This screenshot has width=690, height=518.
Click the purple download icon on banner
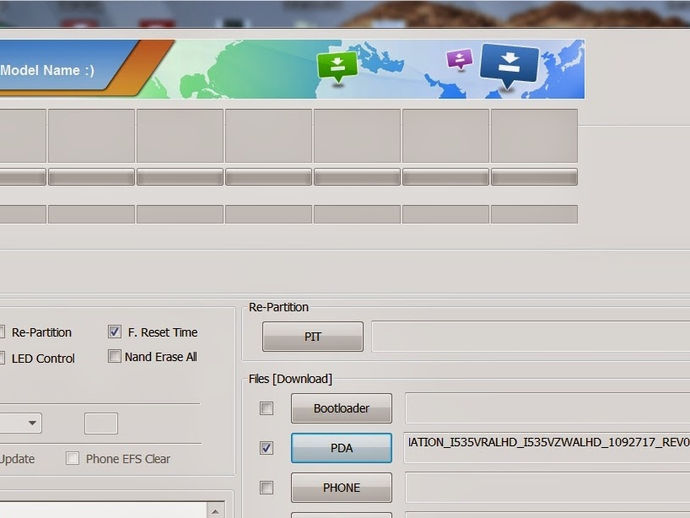tap(459, 59)
